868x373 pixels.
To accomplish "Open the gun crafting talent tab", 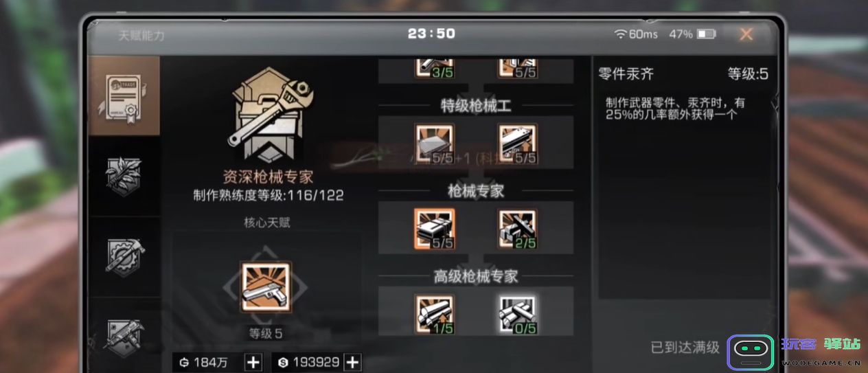I will pos(124,335).
